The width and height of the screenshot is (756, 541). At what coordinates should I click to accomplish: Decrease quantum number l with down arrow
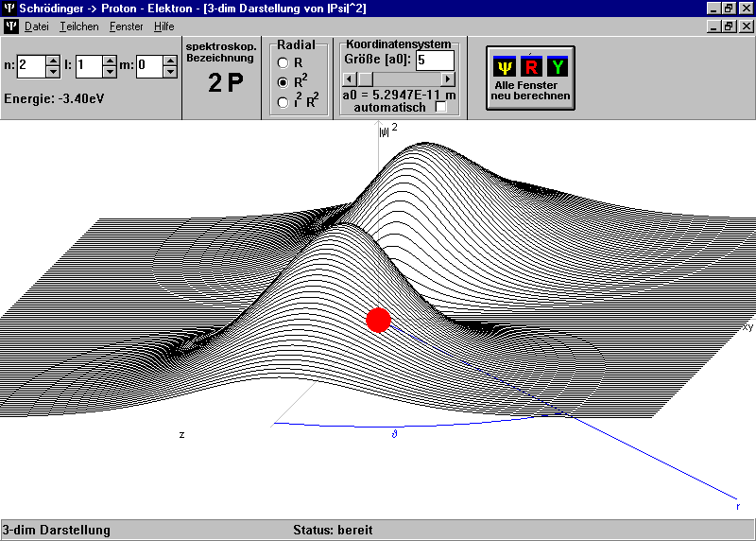[x=111, y=72]
